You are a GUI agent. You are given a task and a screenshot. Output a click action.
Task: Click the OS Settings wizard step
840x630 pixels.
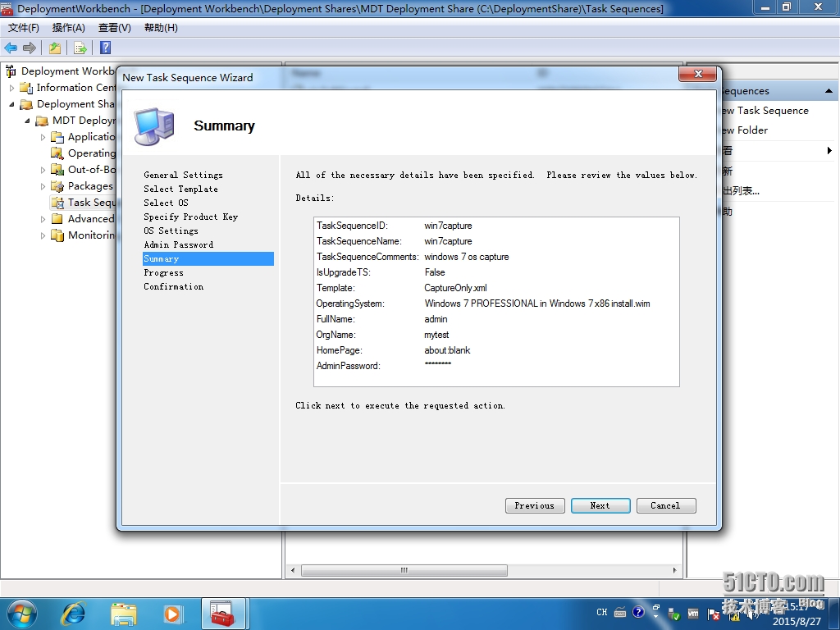tap(171, 231)
